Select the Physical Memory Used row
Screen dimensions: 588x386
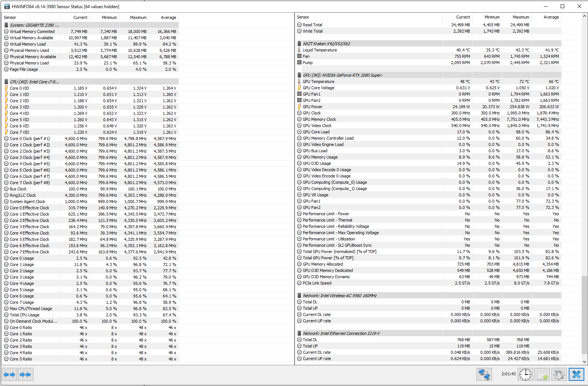tap(91, 50)
